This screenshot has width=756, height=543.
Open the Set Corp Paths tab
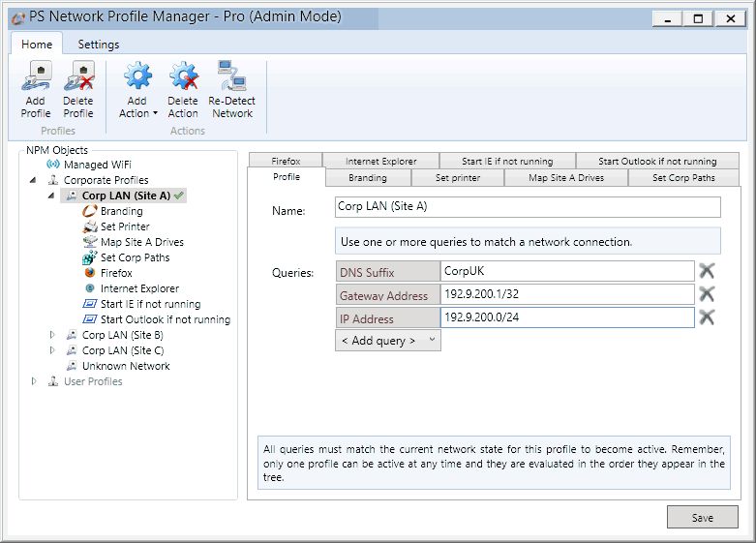click(x=683, y=177)
